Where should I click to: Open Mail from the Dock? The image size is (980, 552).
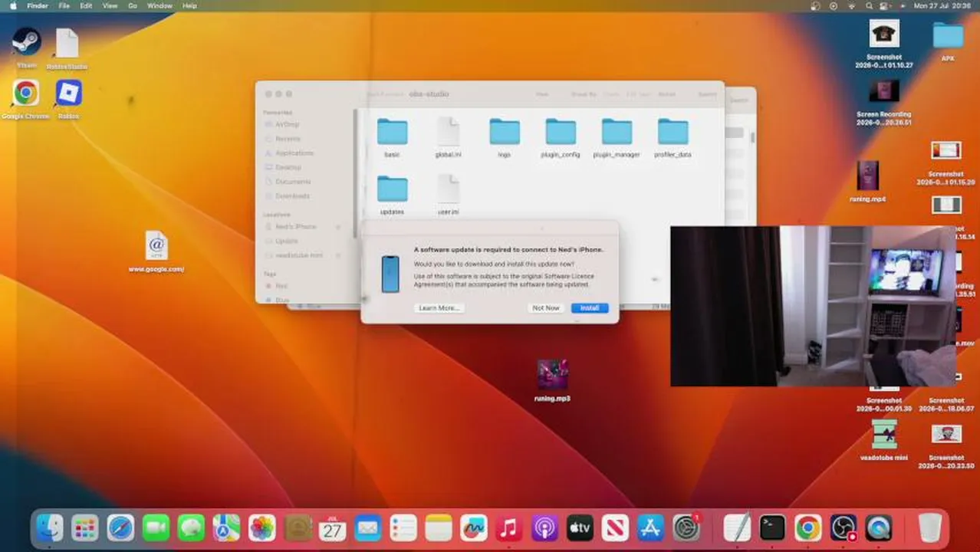tap(368, 527)
